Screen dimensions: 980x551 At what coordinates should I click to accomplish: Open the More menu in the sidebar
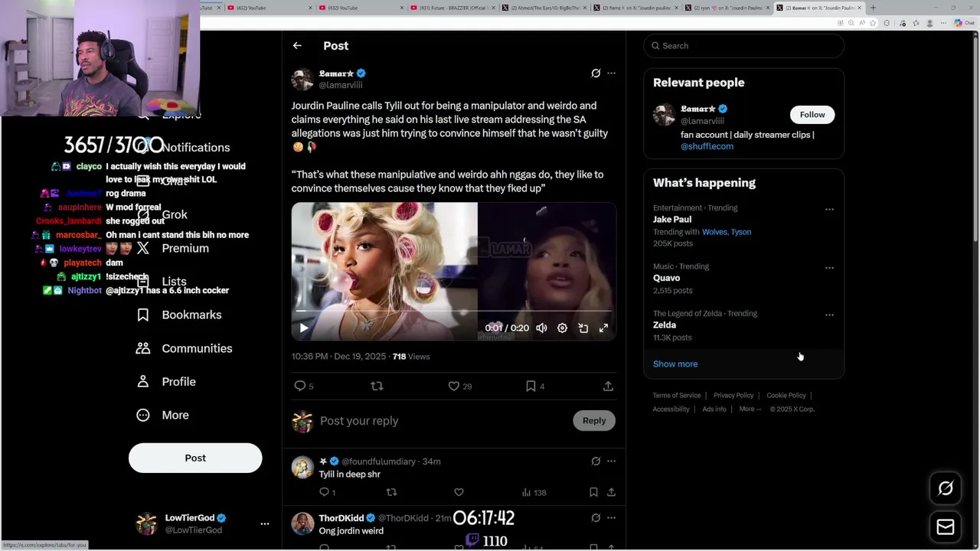[x=164, y=416]
